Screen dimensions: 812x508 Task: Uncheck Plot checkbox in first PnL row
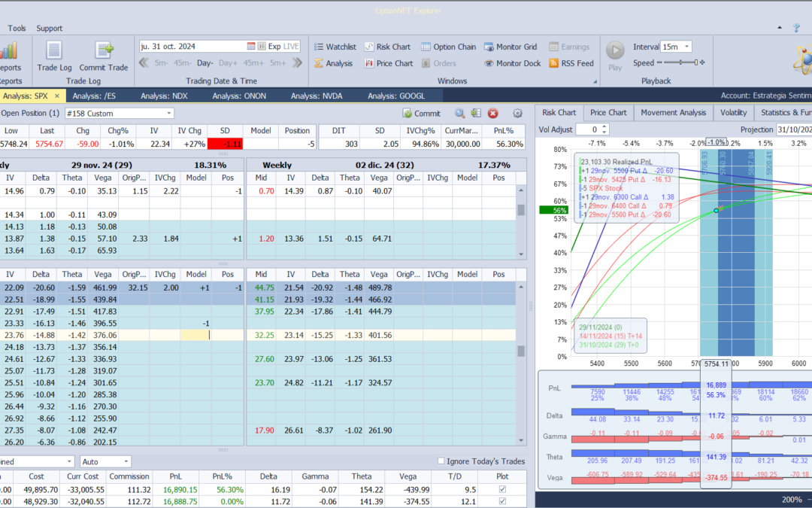[502, 489]
